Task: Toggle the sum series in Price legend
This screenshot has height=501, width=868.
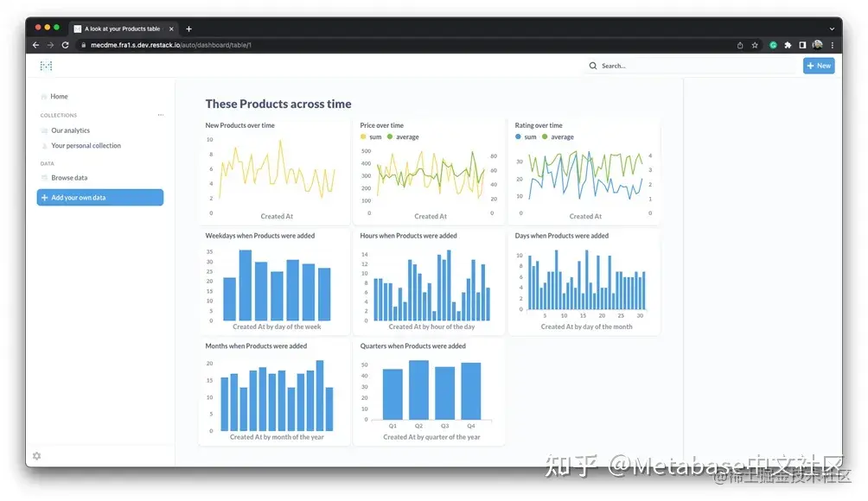Action: click(371, 137)
